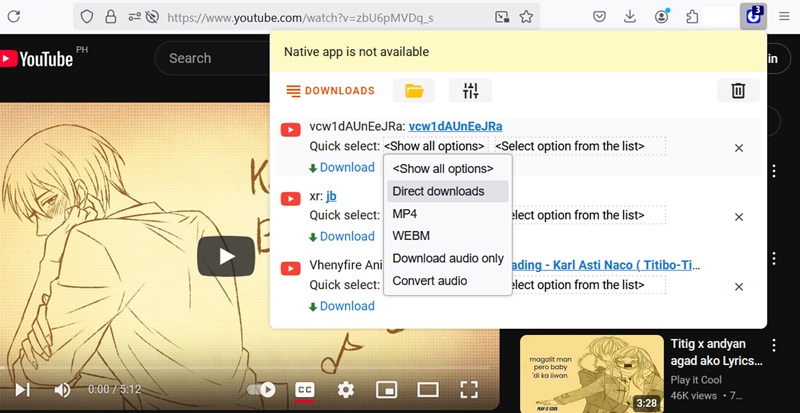Skip to next video in player controls
This screenshot has height=413, width=800.
pyautogui.click(x=21, y=390)
